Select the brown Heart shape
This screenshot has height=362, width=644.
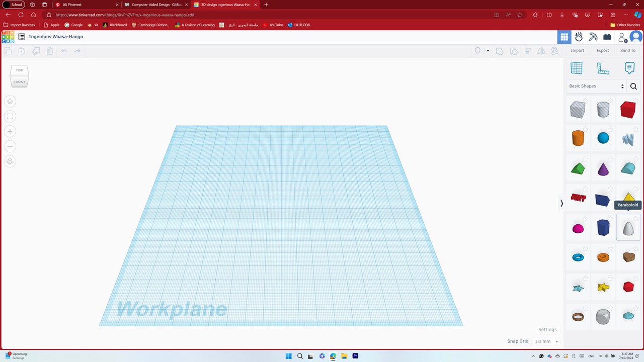pyautogui.click(x=628, y=257)
